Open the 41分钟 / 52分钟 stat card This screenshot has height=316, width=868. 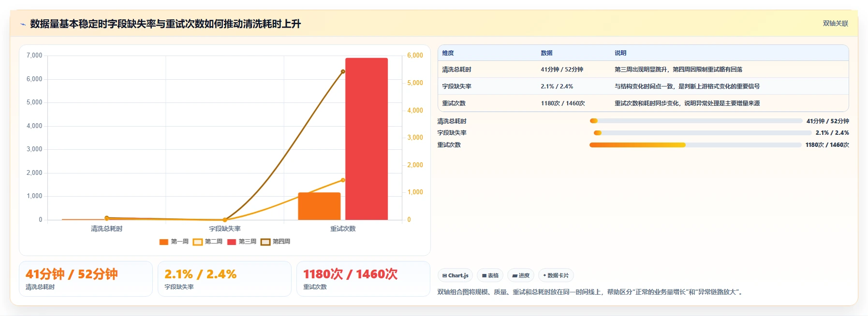[x=86, y=279]
